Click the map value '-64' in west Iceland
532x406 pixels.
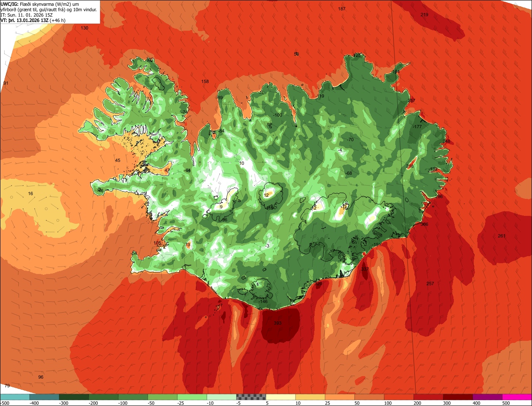click(187, 171)
